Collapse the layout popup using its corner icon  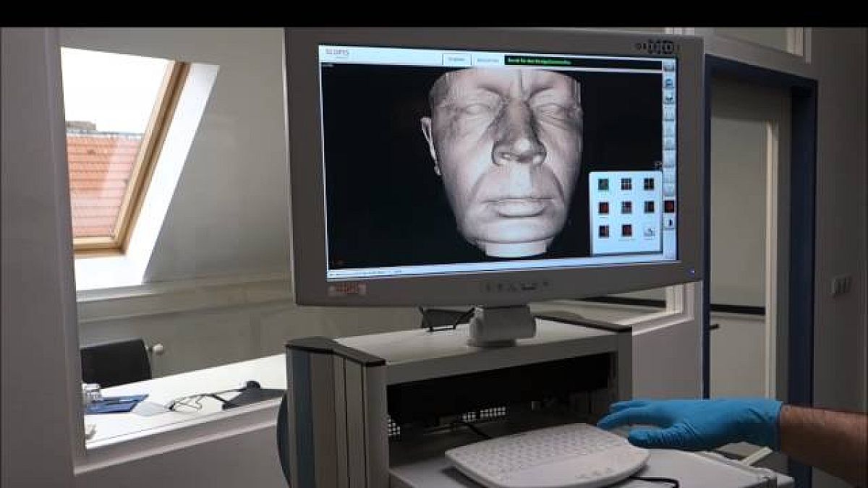click(x=658, y=165)
